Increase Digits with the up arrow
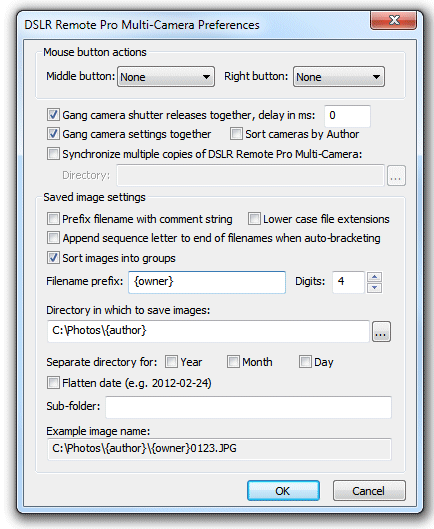This screenshot has height=529, width=434. tap(375, 277)
